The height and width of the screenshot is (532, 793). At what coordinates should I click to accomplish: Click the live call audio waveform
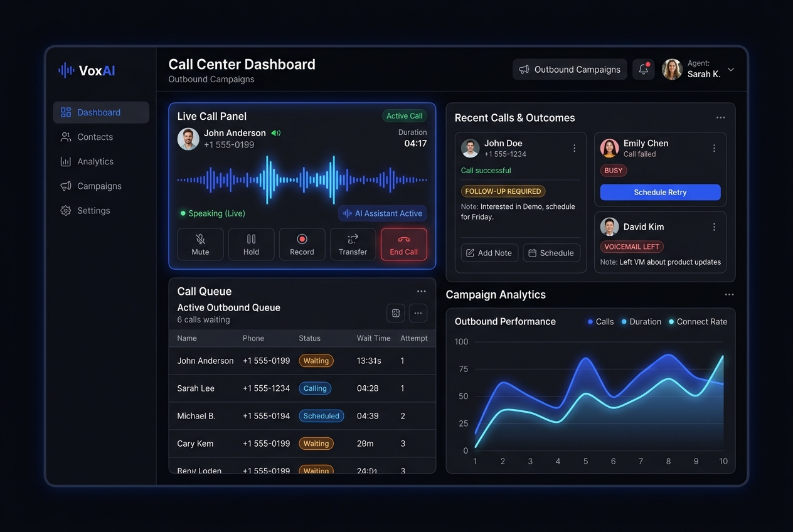pyautogui.click(x=302, y=180)
